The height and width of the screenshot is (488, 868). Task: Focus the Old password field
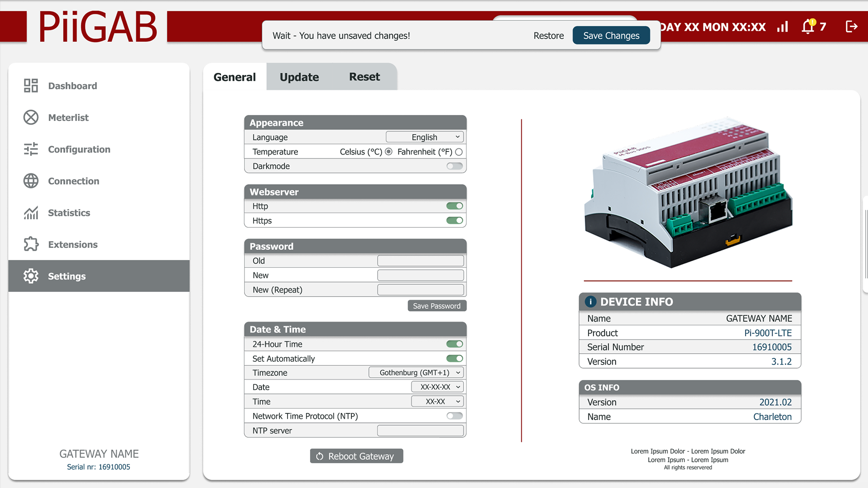pos(420,261)
